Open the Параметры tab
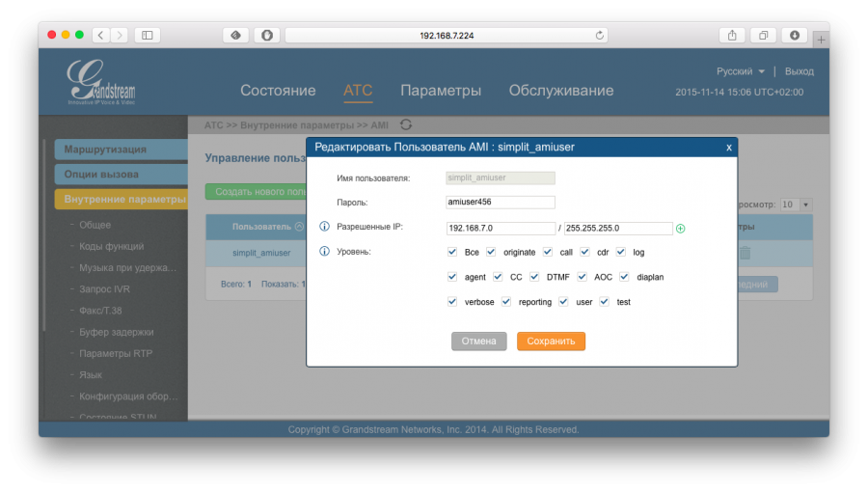Image resolution: width=868 pixels, height=491 pixels. tap(441, 91)
